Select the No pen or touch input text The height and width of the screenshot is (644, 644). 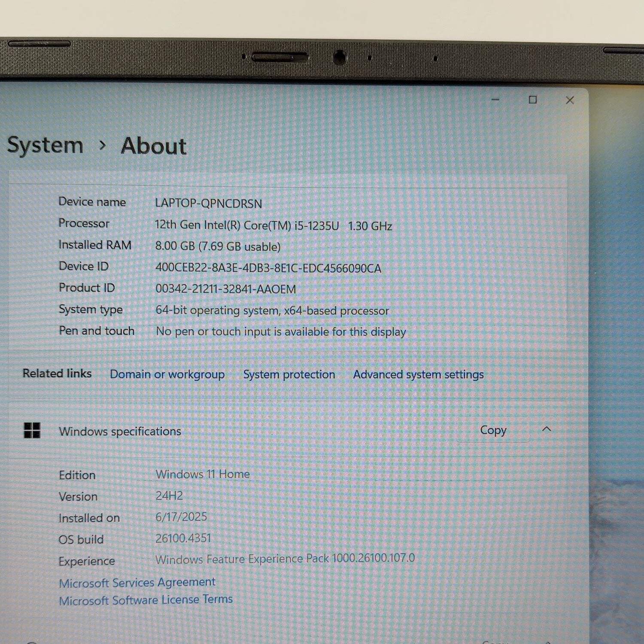pyautogui.click(x=281, y=331)
